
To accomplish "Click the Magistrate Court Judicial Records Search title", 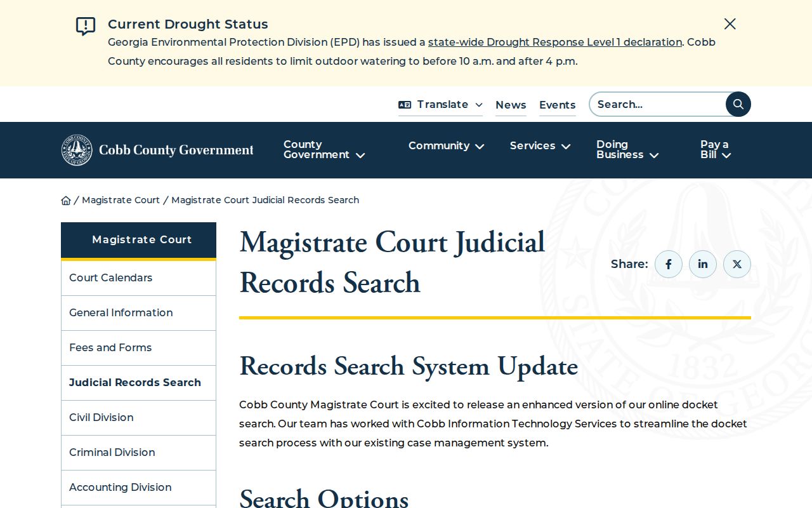I will 392,262.
